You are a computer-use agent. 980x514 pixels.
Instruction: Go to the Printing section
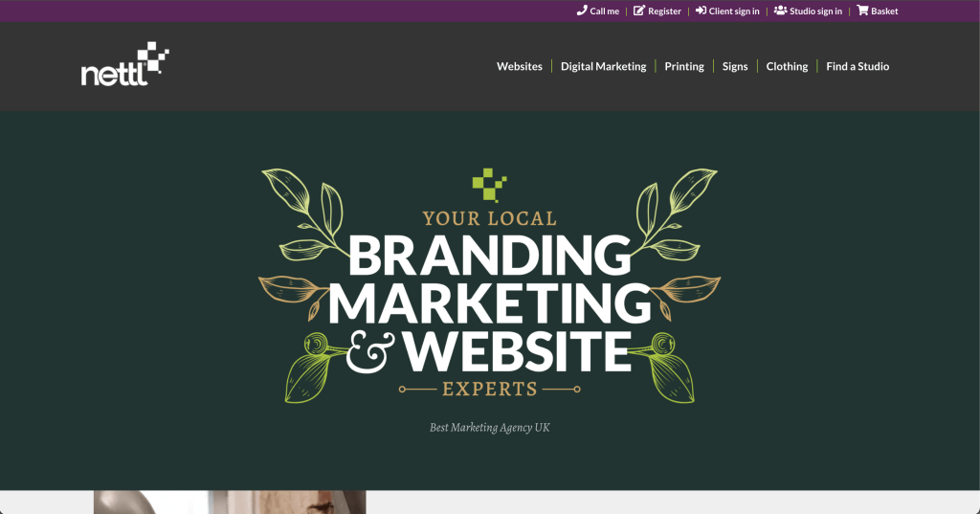click(683, 66)
